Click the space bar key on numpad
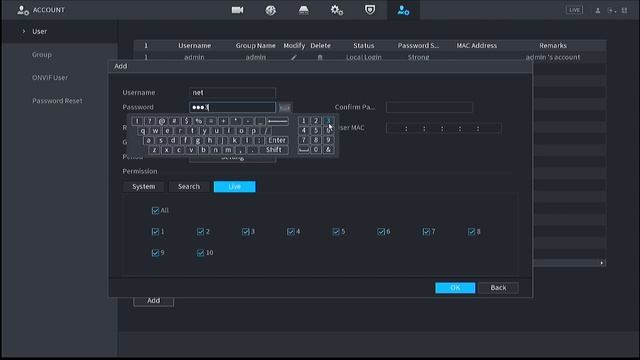 [x=304, y=150]
